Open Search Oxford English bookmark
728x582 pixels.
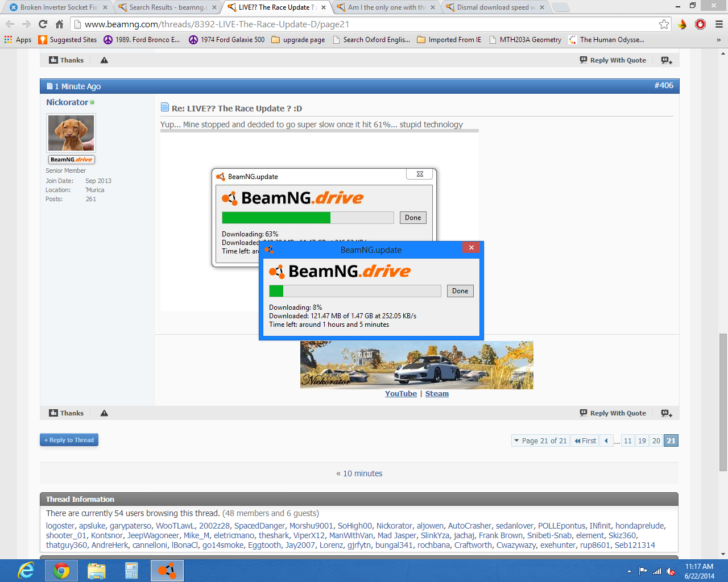tap(371, 40)
